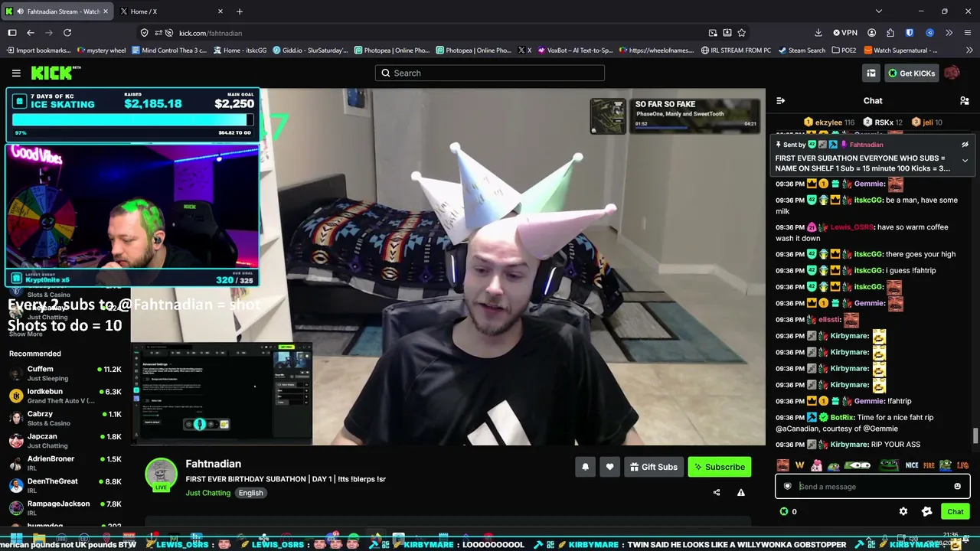Open lordkebun's recommended channel
980x551 pixels.
click(65, 396)
